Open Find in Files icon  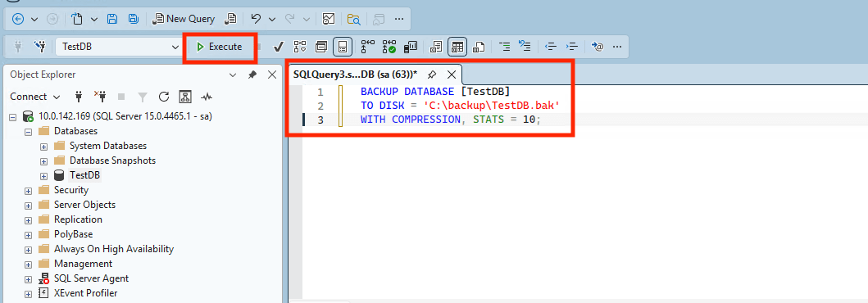pyautogui.click(x=354, y=19)
